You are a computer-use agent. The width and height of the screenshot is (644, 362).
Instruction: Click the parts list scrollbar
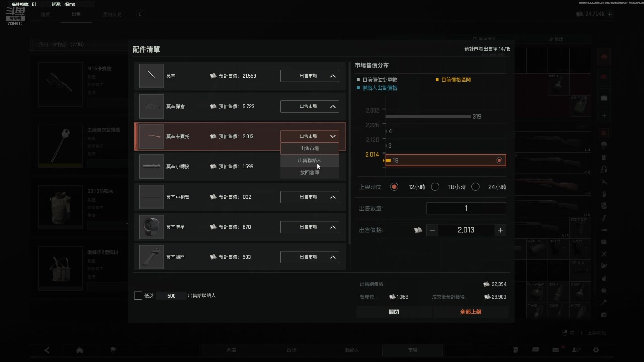tap(349, 153)
